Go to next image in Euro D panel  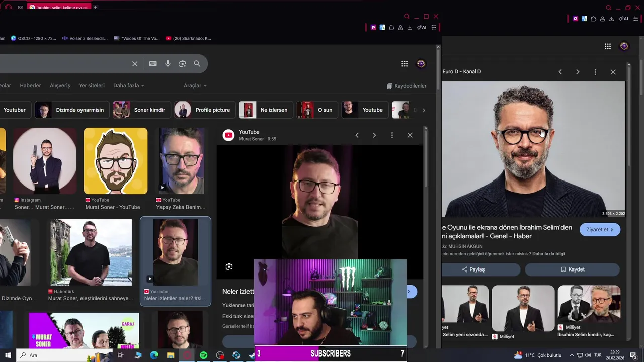(x=578, y=72)
